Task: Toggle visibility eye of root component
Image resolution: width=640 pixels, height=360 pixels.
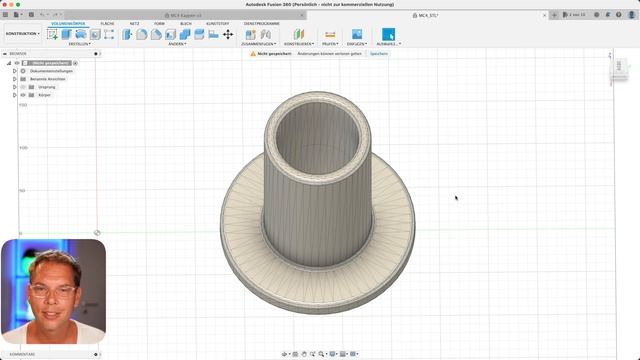Action: 17,63
